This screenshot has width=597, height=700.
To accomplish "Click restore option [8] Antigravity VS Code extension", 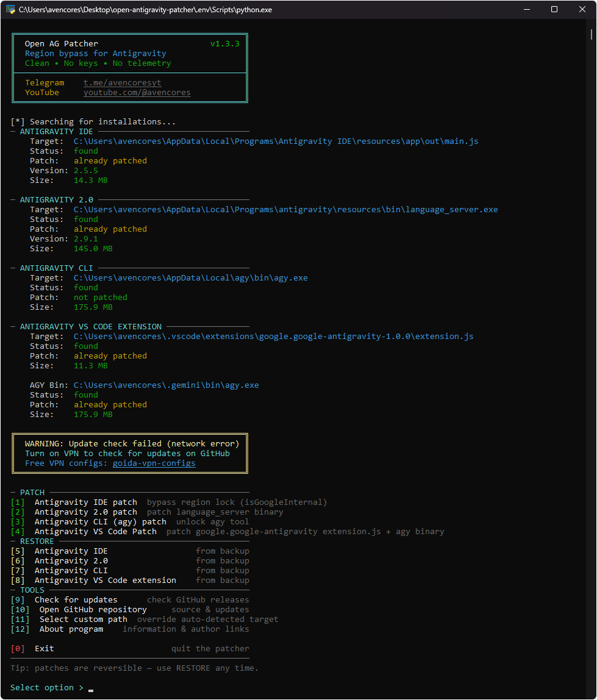I will tap(93, 580).
